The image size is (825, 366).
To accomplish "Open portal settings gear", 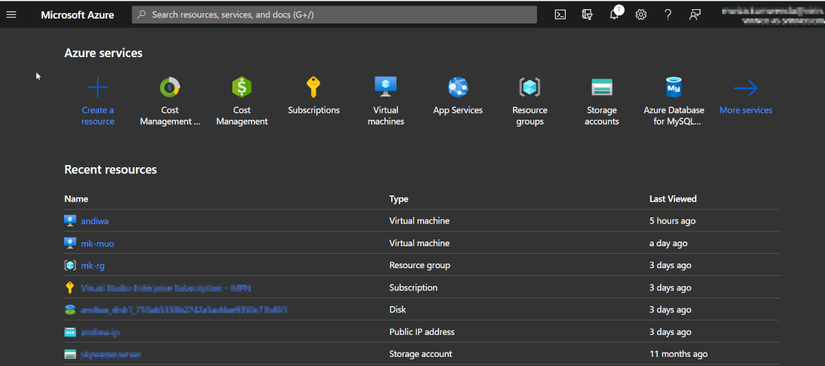I will click(640, 15).
